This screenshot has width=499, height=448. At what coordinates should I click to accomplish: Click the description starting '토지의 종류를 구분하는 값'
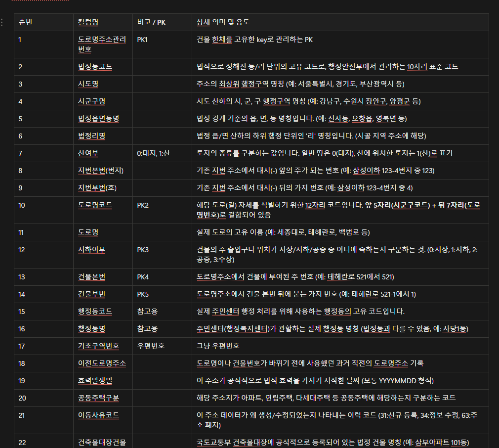coord(340,153)
